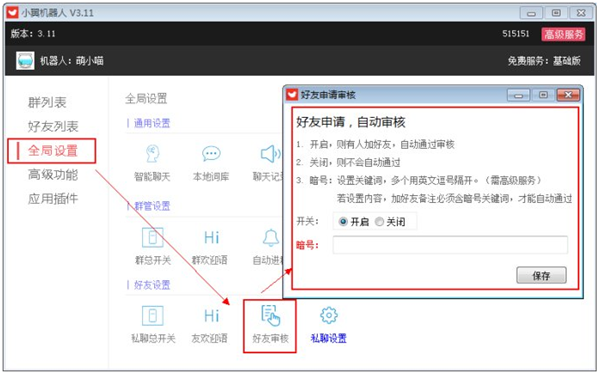The image size is (600, 373).
Task: Click the 自动进群 bell icon
Action: 271,238
